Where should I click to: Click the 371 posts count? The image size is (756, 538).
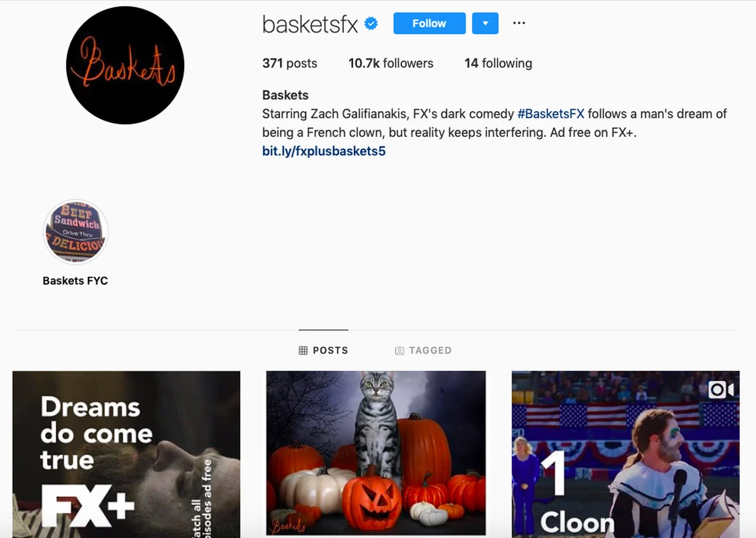289,63
